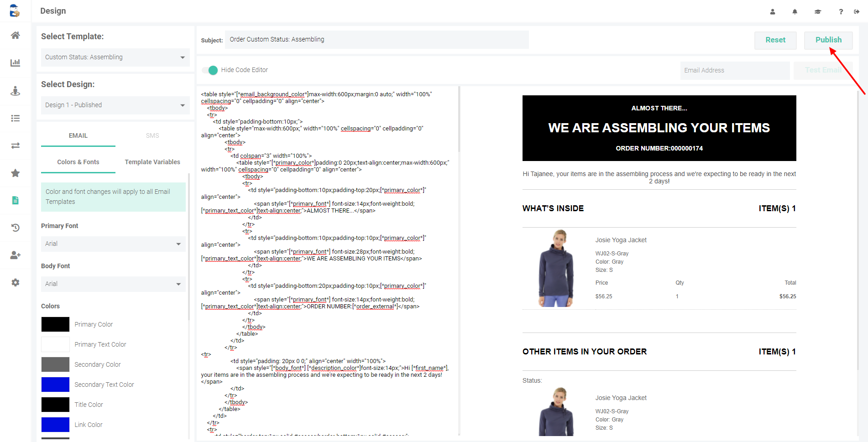
Task: Click the Email Address input field
Action: click(x=735, y=70)
